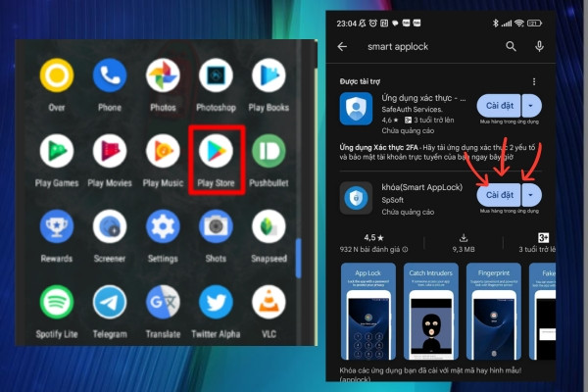Tap the info icon beside review count
Image resolution: width=588 pixels, height=392 pixels.
click(x=405, y=250)
